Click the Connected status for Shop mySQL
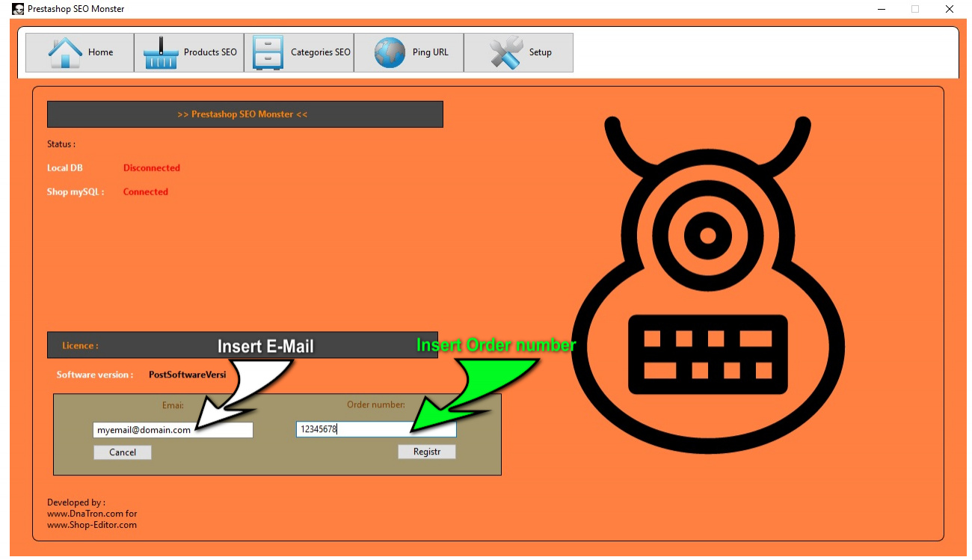972x560 pixels. [x=146, y=192]
